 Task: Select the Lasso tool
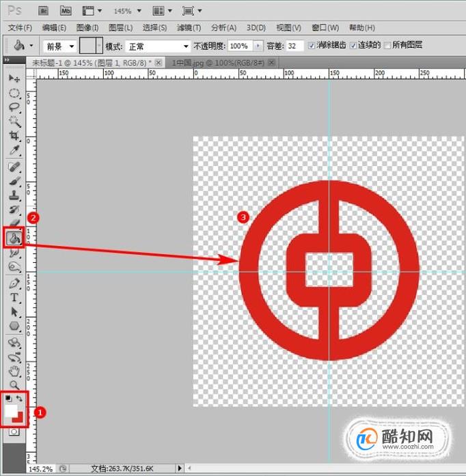point(14,107)
